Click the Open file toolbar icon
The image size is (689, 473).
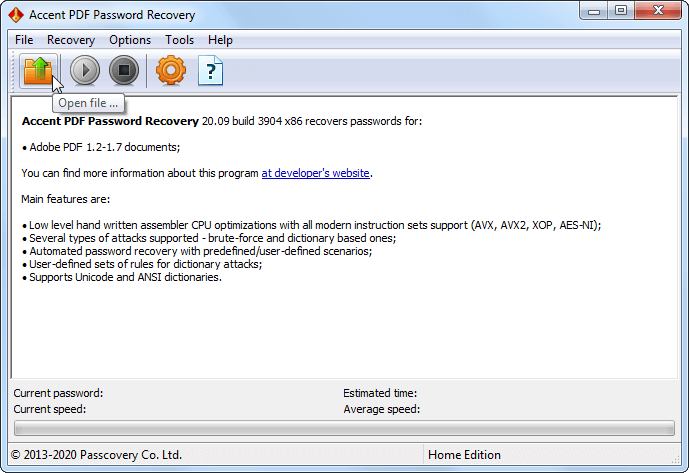point(38,70)
